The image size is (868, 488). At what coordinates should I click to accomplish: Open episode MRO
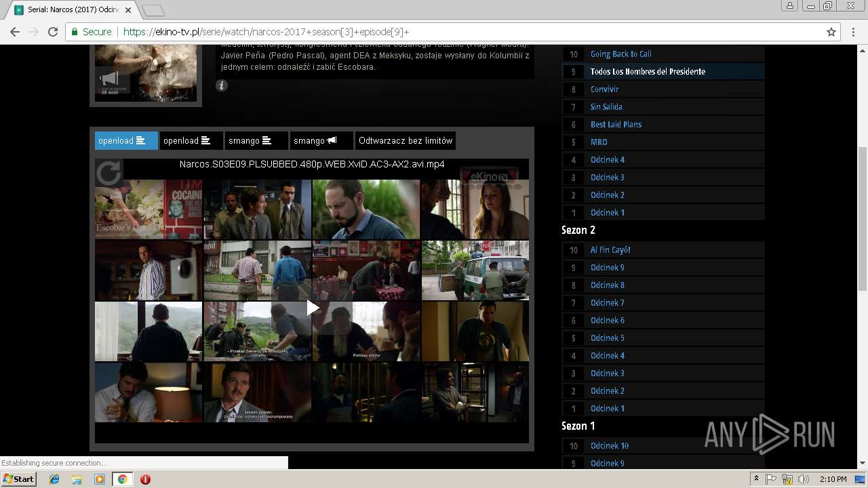(599, 142)
